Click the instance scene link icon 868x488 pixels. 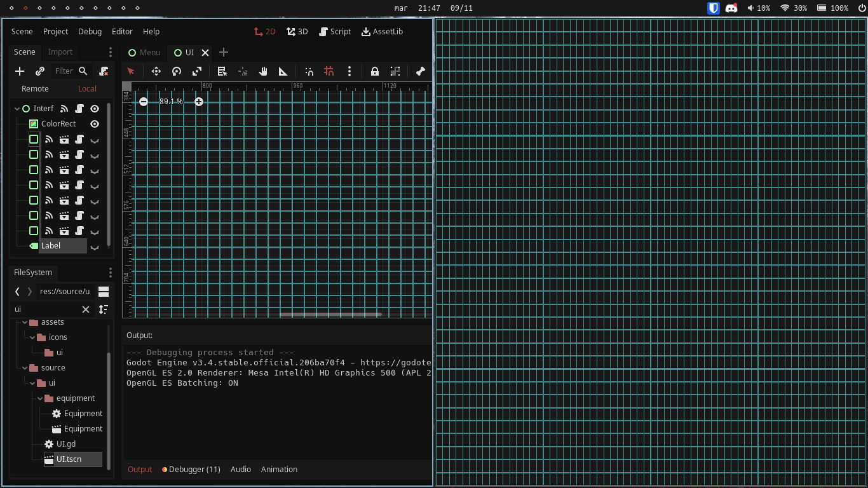click(x=39, y=71)
